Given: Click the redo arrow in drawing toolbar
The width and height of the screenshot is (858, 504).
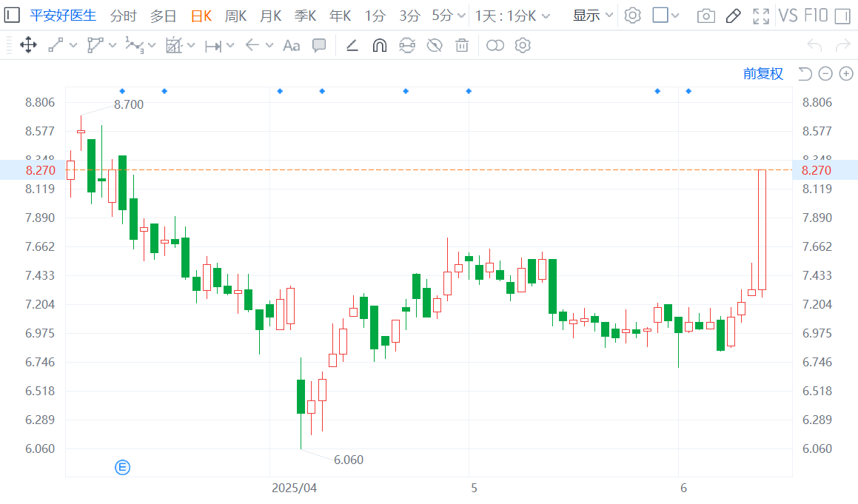Looking at the screenshot, I should coord(842,45).
